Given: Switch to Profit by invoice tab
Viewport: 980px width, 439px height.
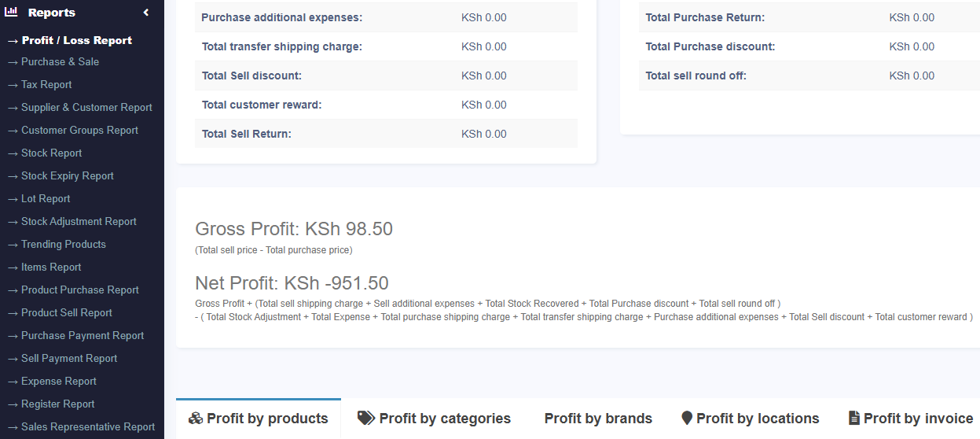Looking at the screenshot, I should (x=911, y=419).
